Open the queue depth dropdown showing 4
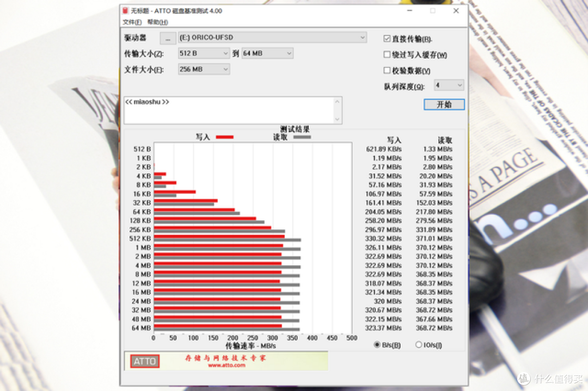This screenshot has width=588, height=391. [x=449, y=85]
